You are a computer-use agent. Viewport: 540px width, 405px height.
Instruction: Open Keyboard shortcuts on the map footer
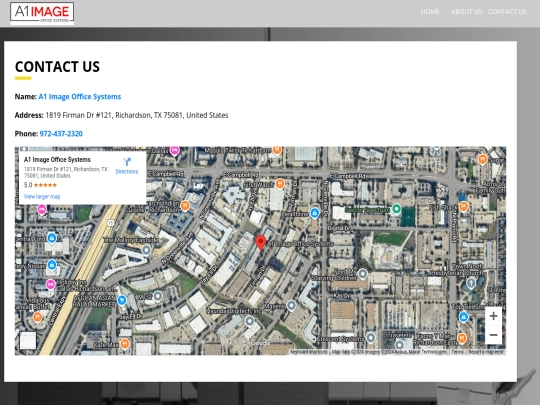pyautogui.click(x=309, y=352)
